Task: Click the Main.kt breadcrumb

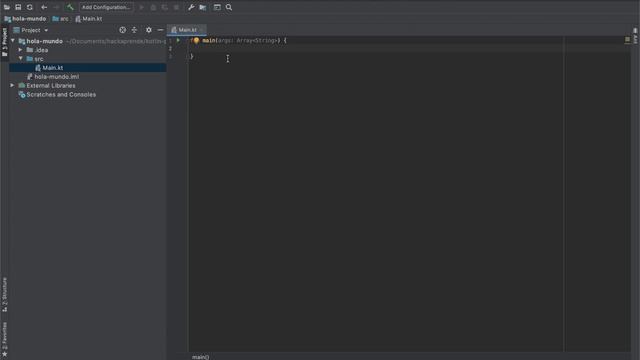Action: click(89, 19)
